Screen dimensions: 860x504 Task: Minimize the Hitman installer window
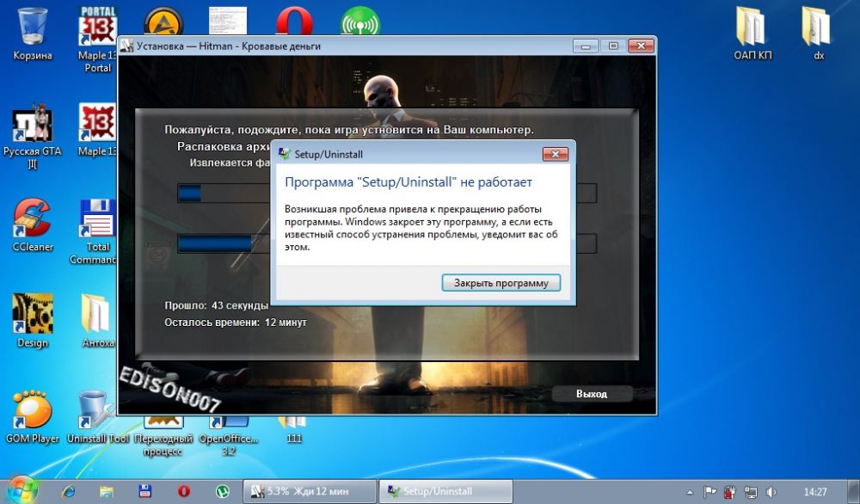[x=586, y=46]
